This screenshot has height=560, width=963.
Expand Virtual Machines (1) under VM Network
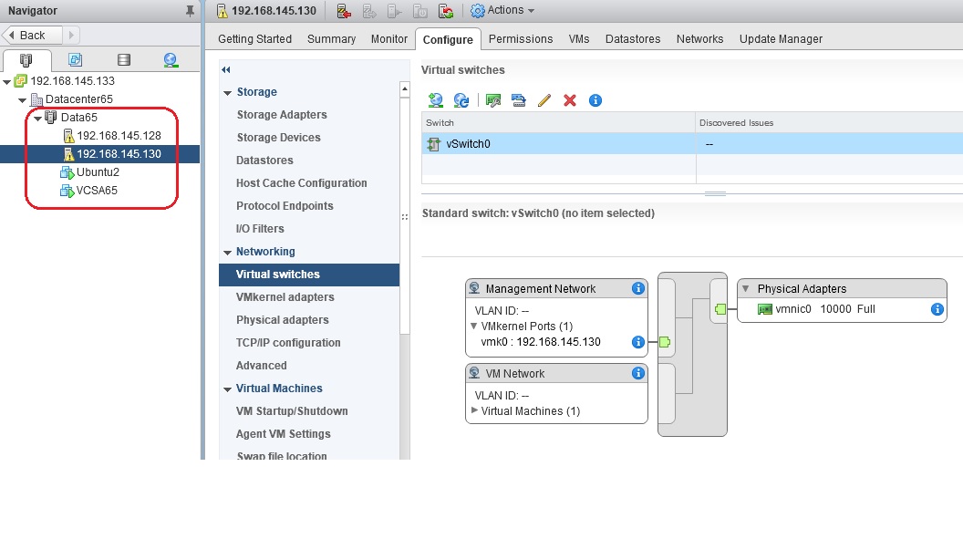click(474, 411)
